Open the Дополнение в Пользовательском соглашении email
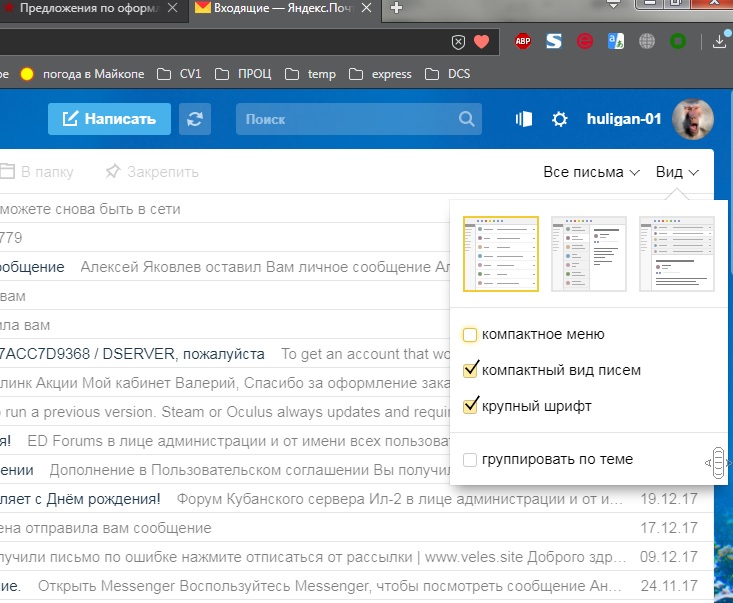Screen dimensions: 733x603 224,470
